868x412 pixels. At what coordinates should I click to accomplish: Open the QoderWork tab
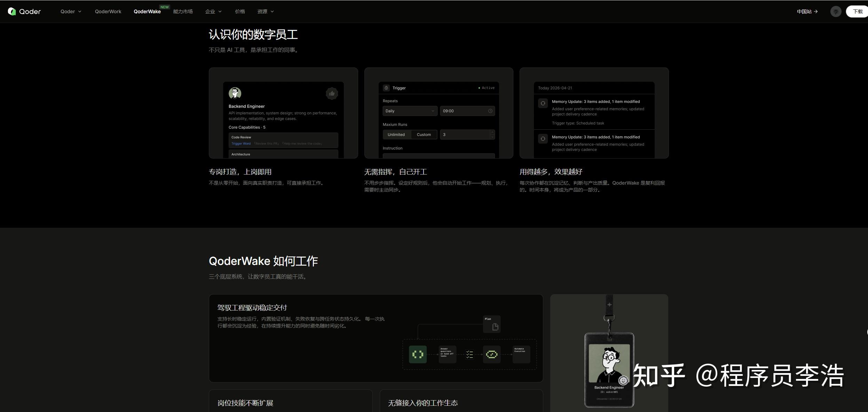[108, 11]
